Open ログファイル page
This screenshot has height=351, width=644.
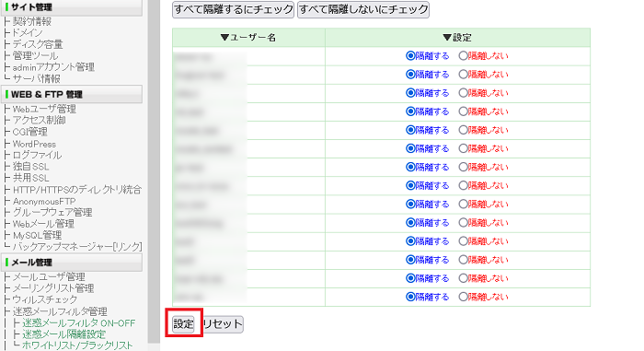37,155
